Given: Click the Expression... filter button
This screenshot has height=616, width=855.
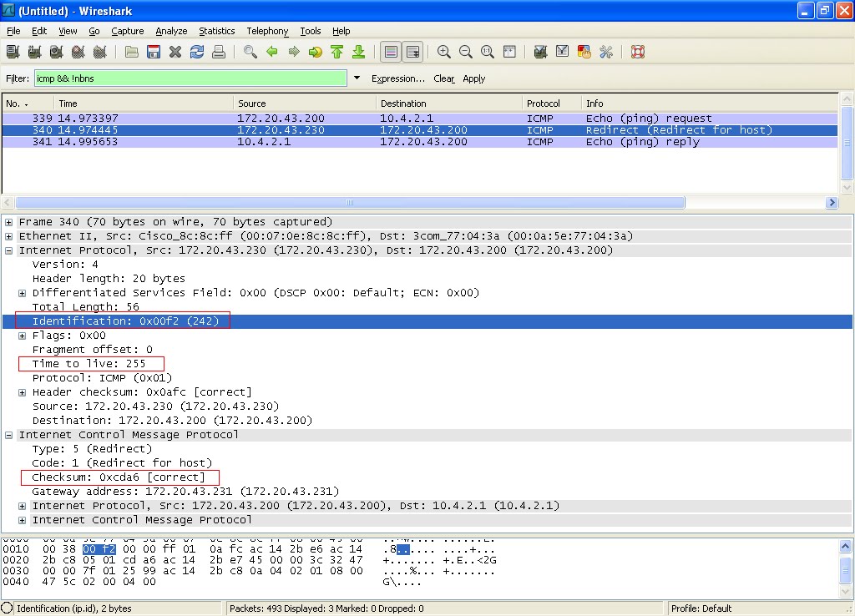Looking at the screenshot, I should click(398, 78).
